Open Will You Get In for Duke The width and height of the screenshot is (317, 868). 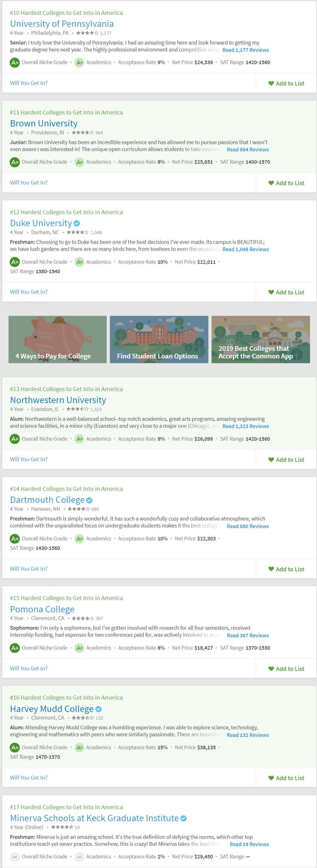click(29, 292)
